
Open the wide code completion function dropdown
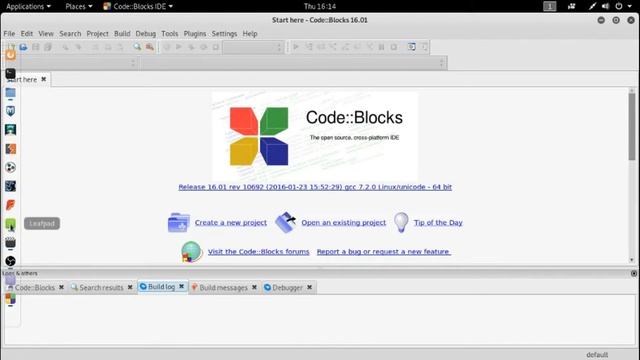[x=293, y=63]
